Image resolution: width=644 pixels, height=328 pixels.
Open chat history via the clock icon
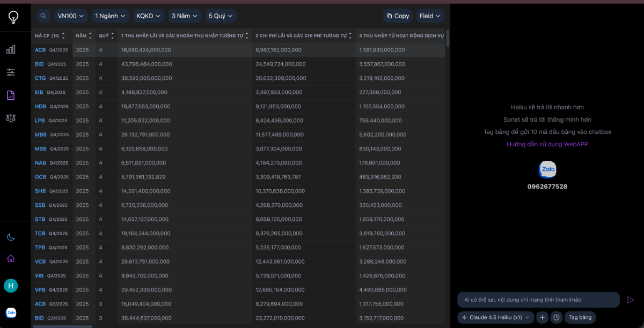tap(556, 317)
